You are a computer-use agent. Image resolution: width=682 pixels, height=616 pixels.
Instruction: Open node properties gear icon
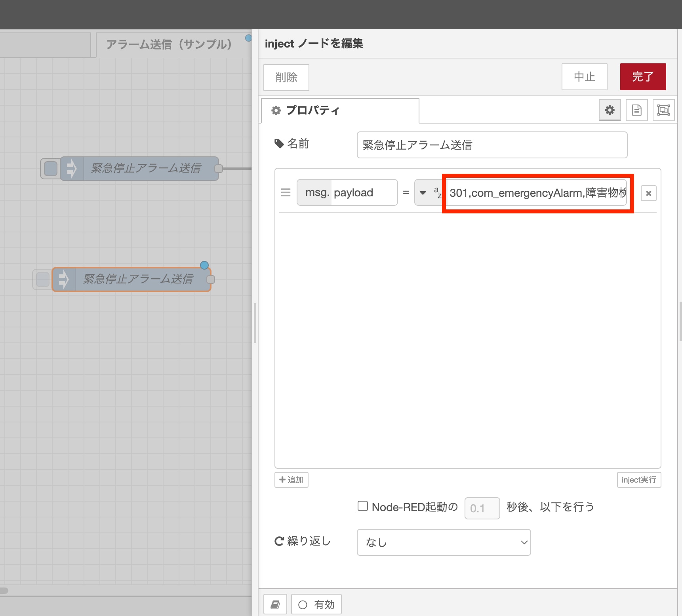(610, 110)
